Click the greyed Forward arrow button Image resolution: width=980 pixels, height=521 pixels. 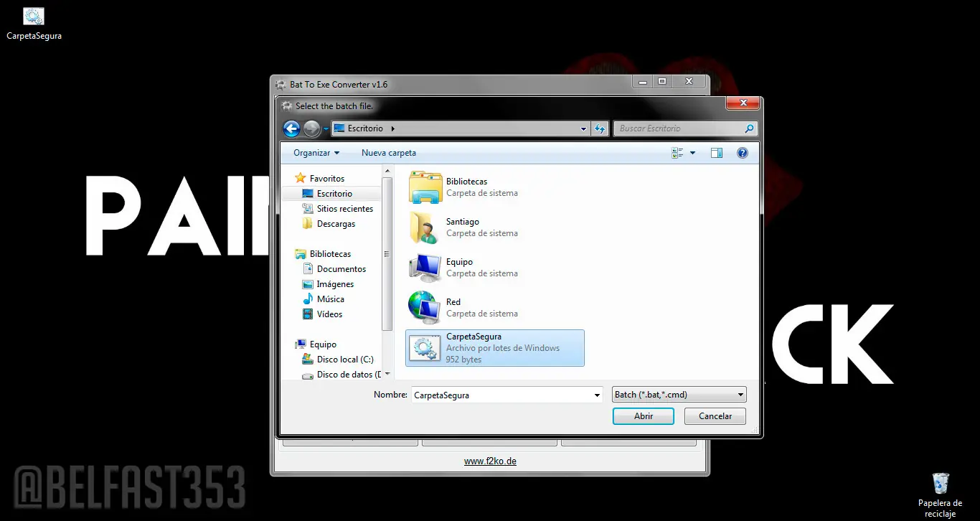pyautogui.click(x=312, y=128)
